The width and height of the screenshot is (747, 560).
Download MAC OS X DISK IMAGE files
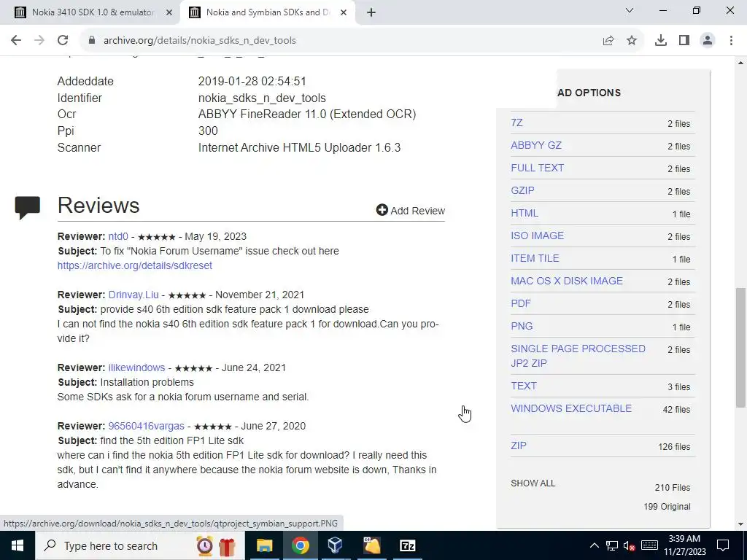(567, 281)
